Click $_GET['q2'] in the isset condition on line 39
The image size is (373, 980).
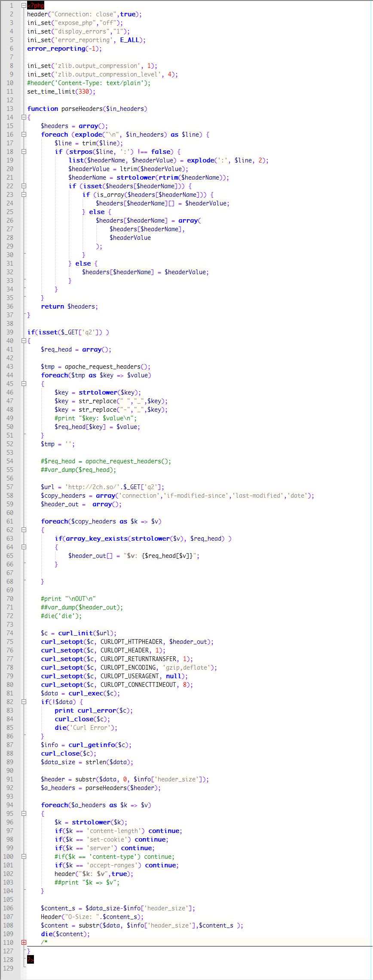coord(83,332)
